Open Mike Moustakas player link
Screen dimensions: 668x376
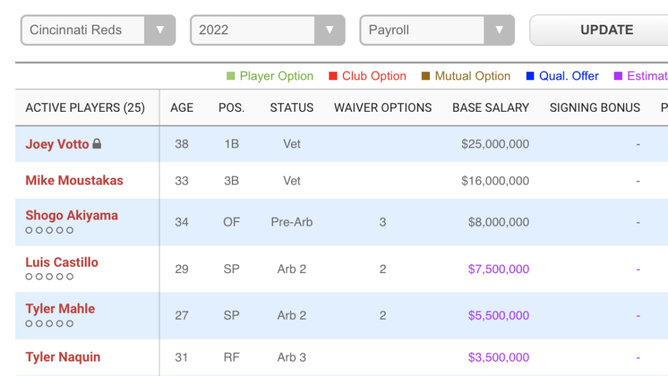click(x=74, y=181)
